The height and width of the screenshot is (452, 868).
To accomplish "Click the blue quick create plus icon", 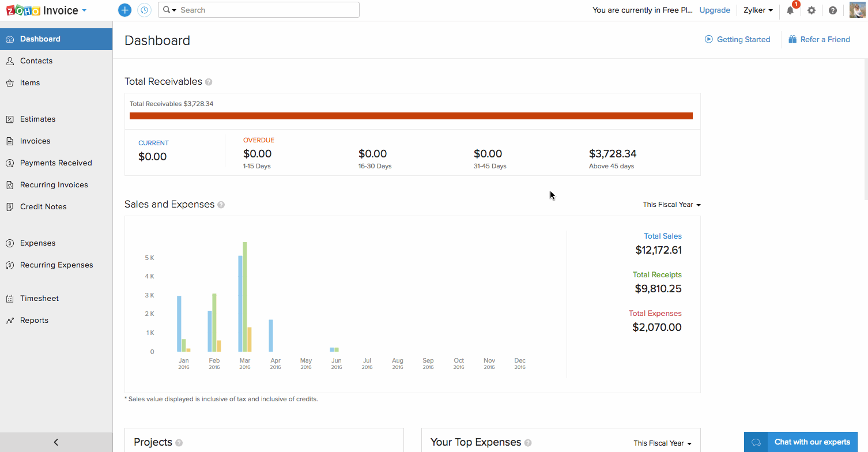I will [124, 10].
